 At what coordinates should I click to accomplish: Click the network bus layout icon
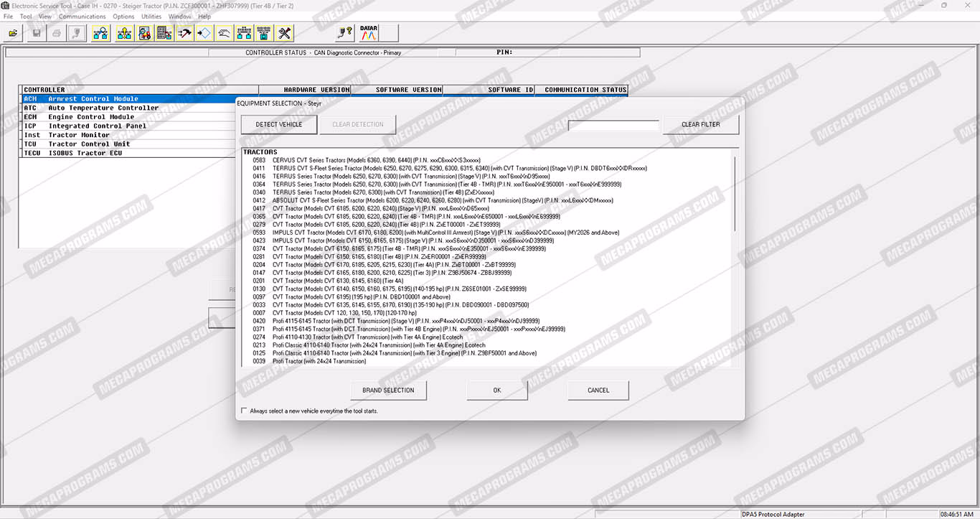pos(245,33)
